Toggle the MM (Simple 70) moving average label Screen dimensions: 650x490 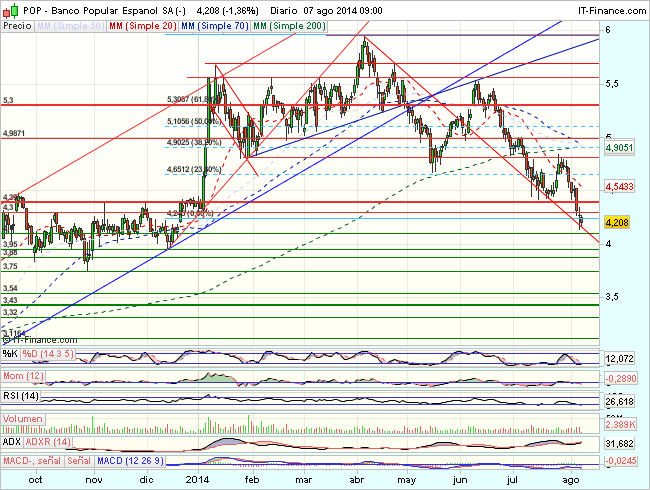pos(215,26)
